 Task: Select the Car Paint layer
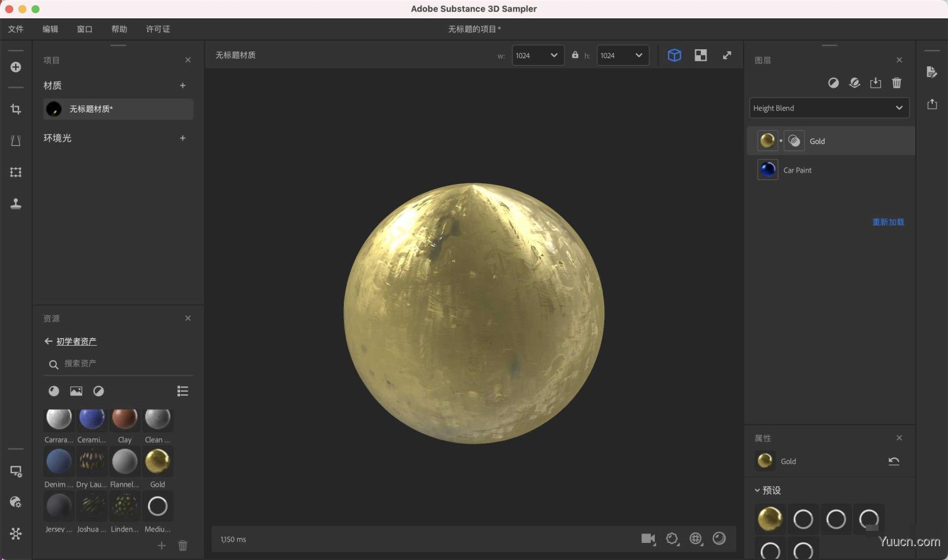click(798, 169)
